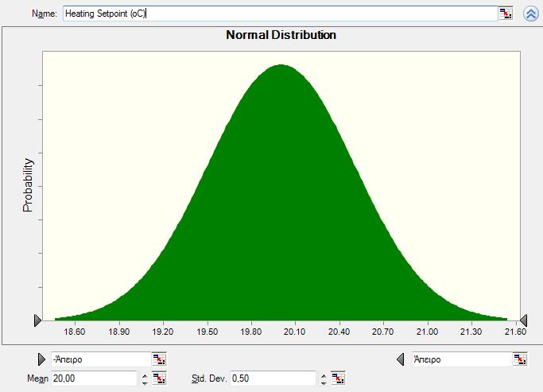Click cell reference icon next to lower bound field

point(159,359)
